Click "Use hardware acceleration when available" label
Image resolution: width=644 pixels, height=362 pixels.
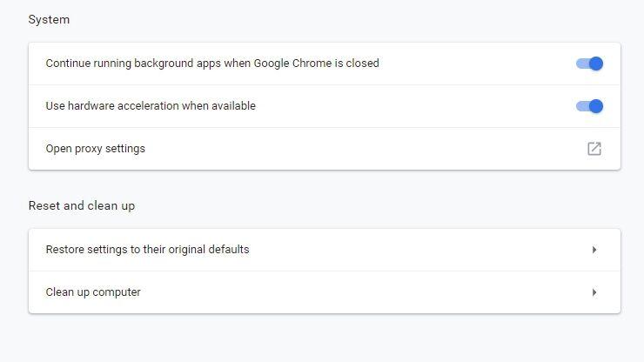click(x=151, y=106)
